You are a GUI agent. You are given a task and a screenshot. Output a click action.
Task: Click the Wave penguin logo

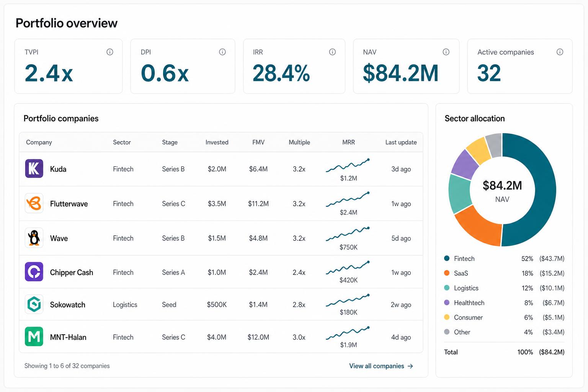(34, 238)
